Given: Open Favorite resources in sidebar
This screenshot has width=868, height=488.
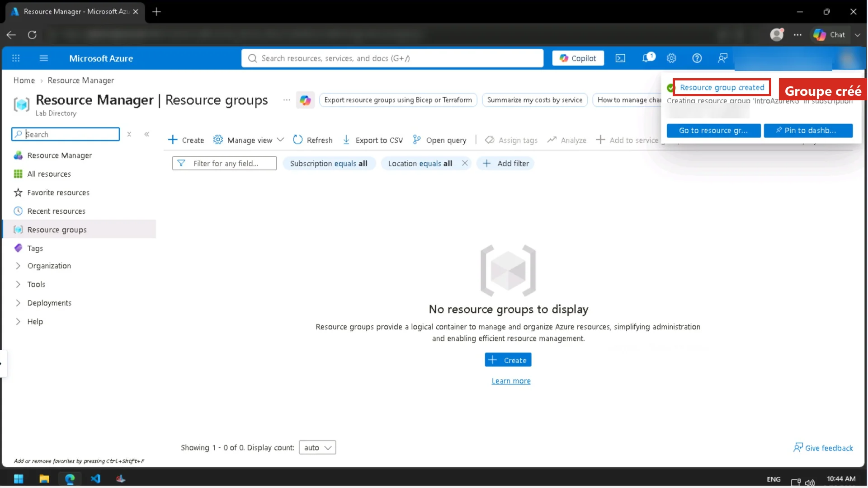Looking at the screenshot, I should pos(58,192).
